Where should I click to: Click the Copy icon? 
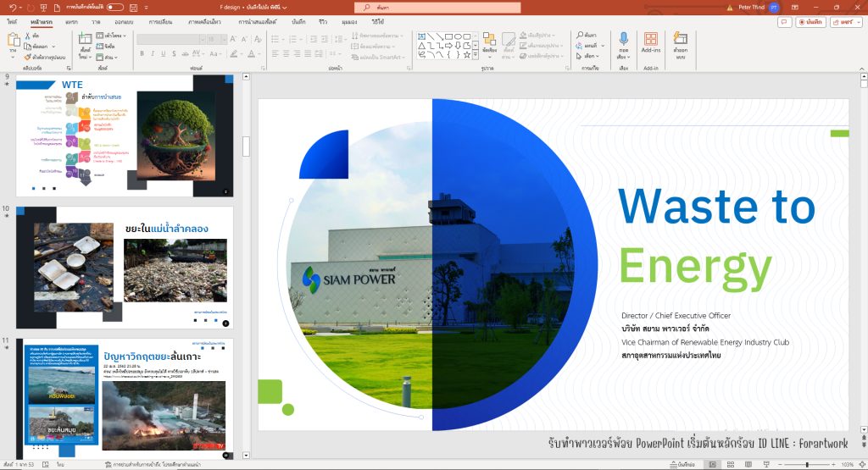tap(28, 47)
